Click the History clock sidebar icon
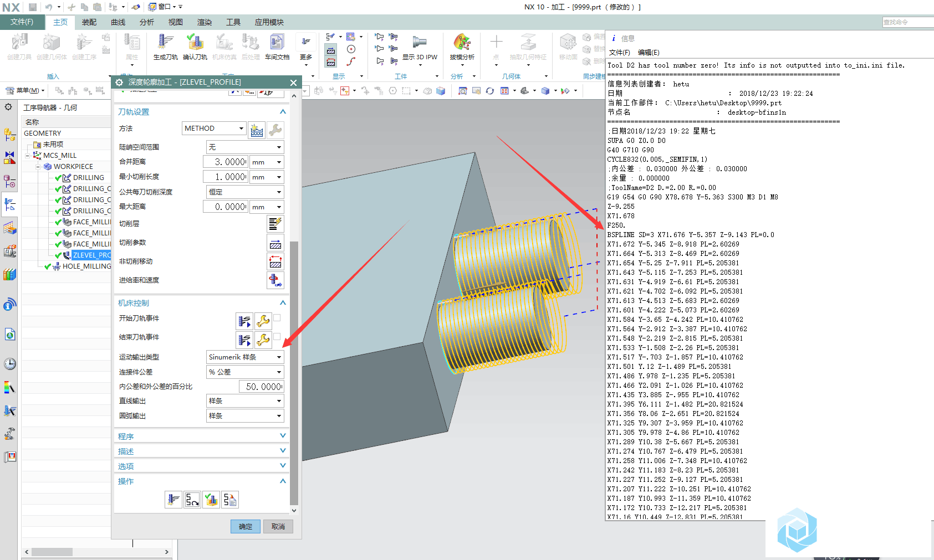The width and height of the screenshot is (934, 560). click(9, 364)
